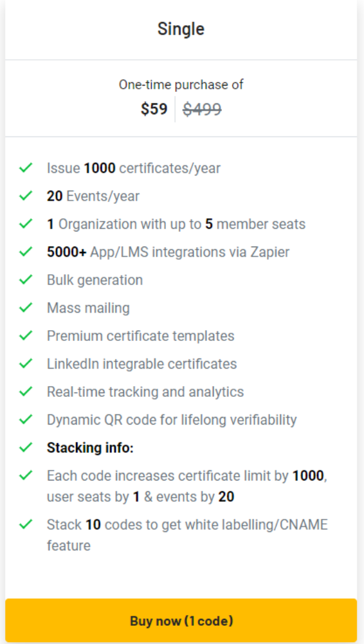Click checkmark beside Stack 10 codes line
Image resolution: width=364 pixels, height=644 pixels.
[x=26, y=524]
